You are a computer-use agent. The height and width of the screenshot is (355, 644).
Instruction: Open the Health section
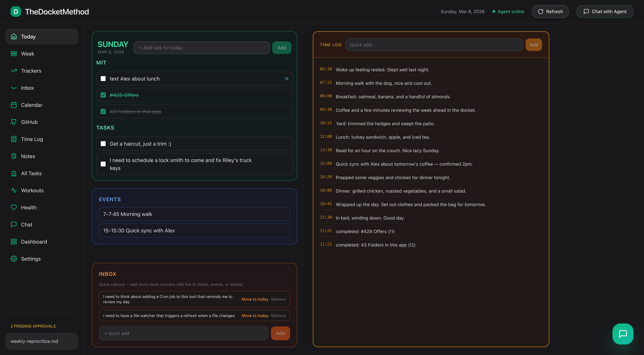point(29,207)
